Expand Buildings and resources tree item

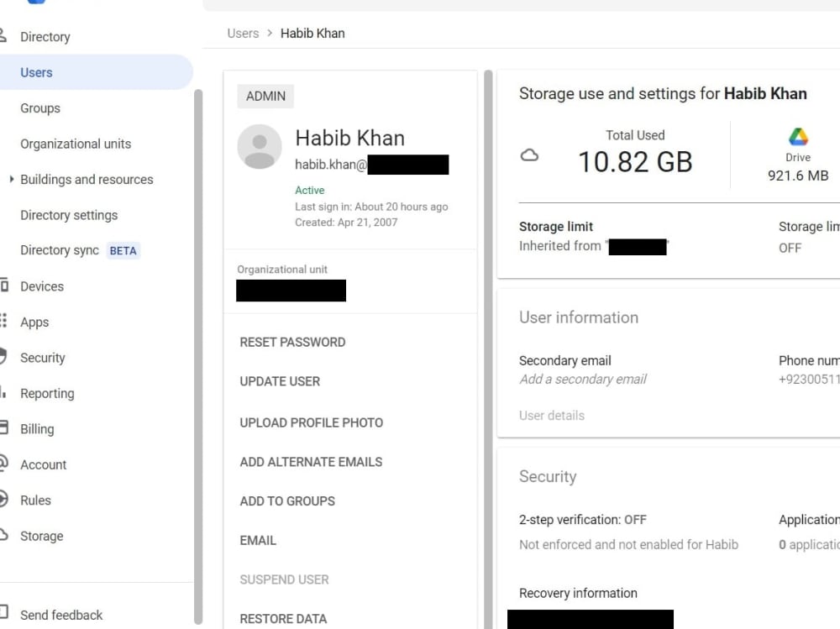(x=11, y=179)
